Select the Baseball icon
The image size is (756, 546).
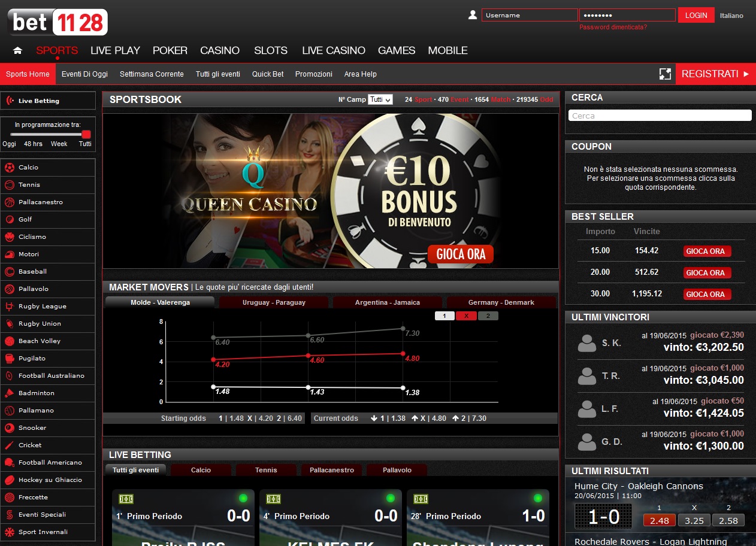[x=10, y=271]
